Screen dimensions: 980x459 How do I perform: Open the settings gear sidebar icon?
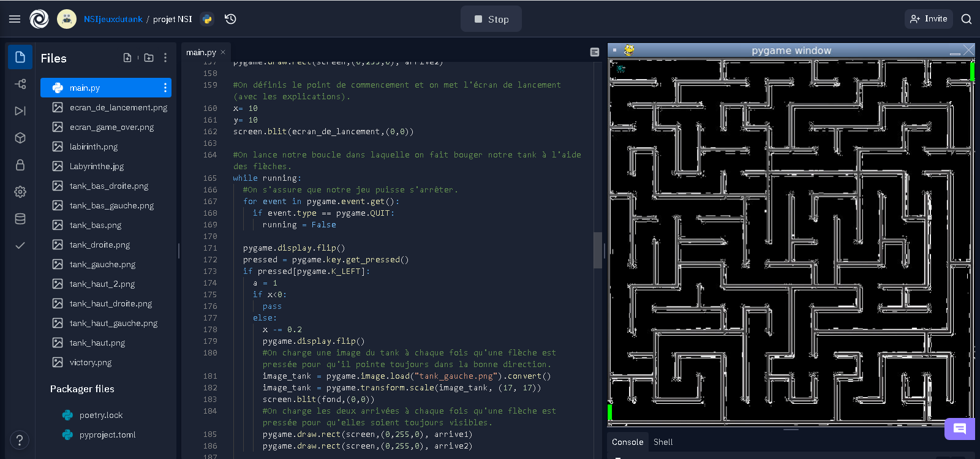(x=20, y=192)
